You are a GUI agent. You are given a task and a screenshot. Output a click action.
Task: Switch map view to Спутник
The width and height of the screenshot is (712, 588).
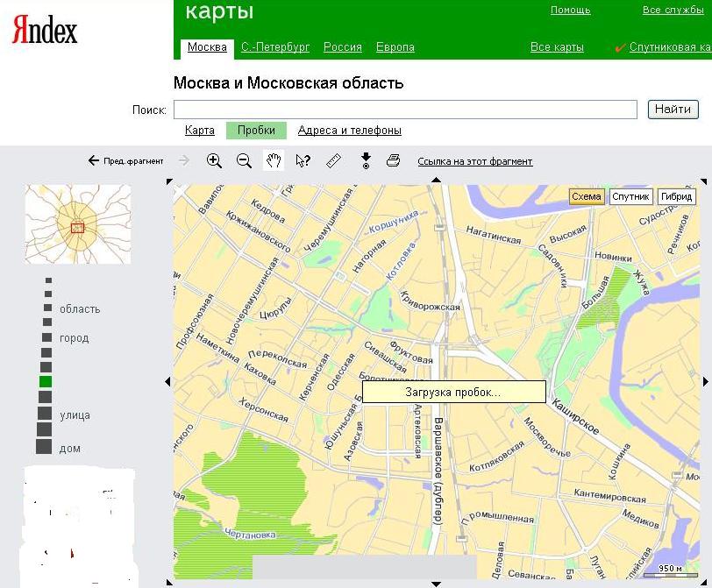(630, 196)
